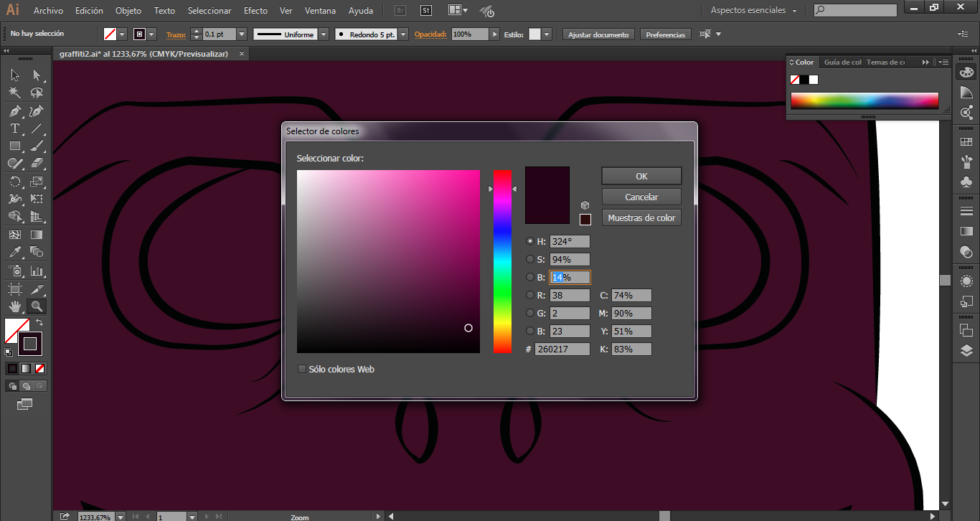Select the Zoom magnifier tool

37,306
